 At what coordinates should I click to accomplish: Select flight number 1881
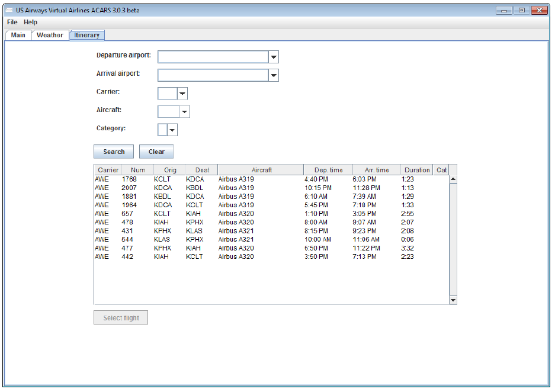[x=129, y=197]
